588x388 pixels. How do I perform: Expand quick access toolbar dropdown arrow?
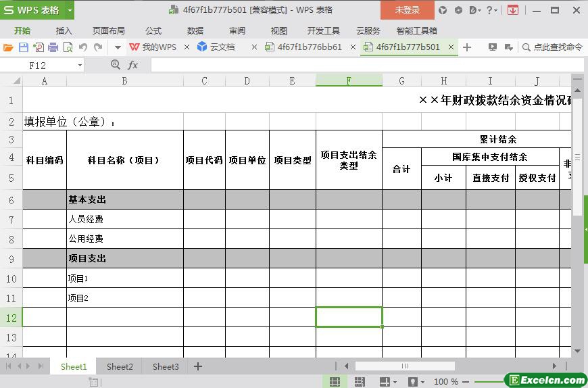[118, 47]
